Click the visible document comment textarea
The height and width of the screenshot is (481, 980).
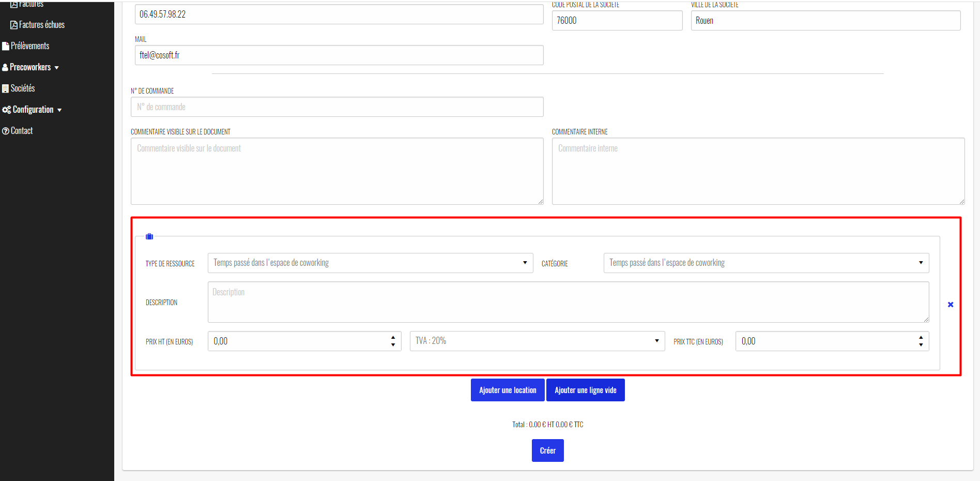click(x=337, y=171)
